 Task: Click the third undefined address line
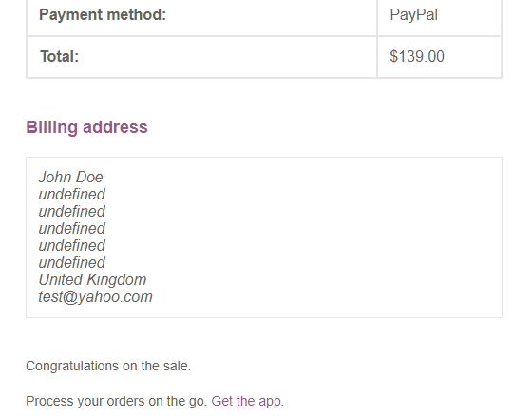tap(72, 228)
